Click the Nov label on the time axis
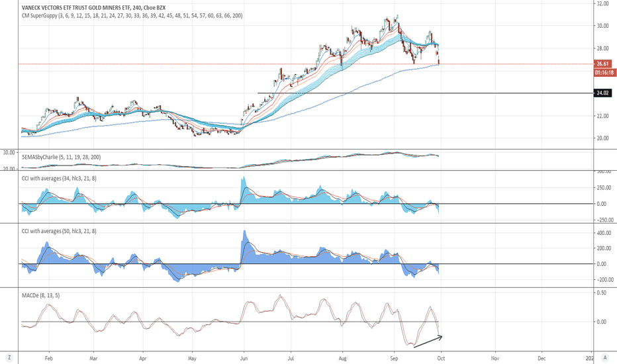 click(x=495, y=359)
